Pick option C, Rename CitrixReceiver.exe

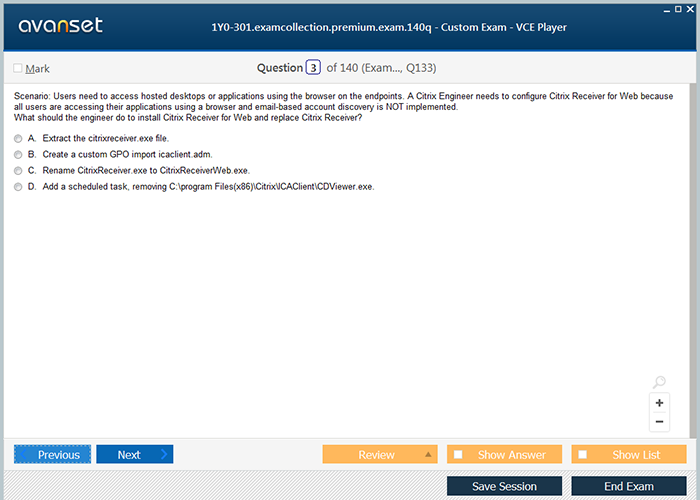[18, 170]
